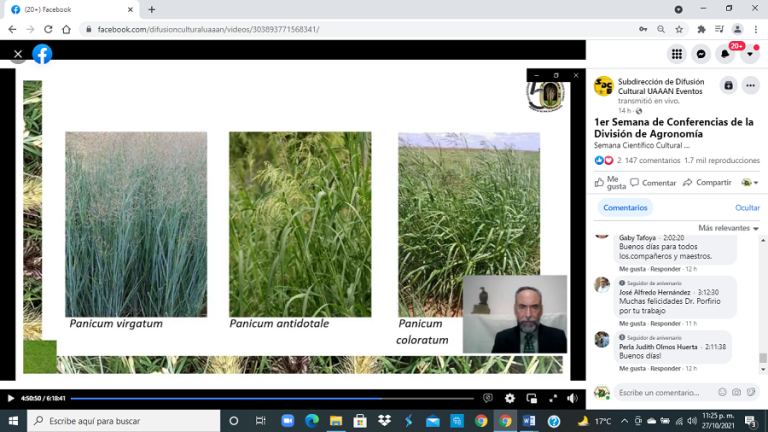
Task: Open the comment-as profile selector dropdown
Action: click(748, 183)
